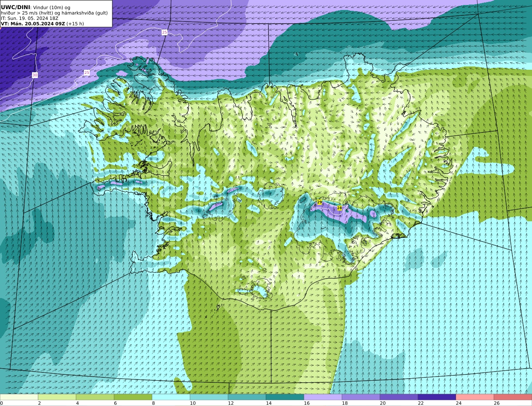
Task: Click the legend scale value "10"
Action: [x=193, y=403]
